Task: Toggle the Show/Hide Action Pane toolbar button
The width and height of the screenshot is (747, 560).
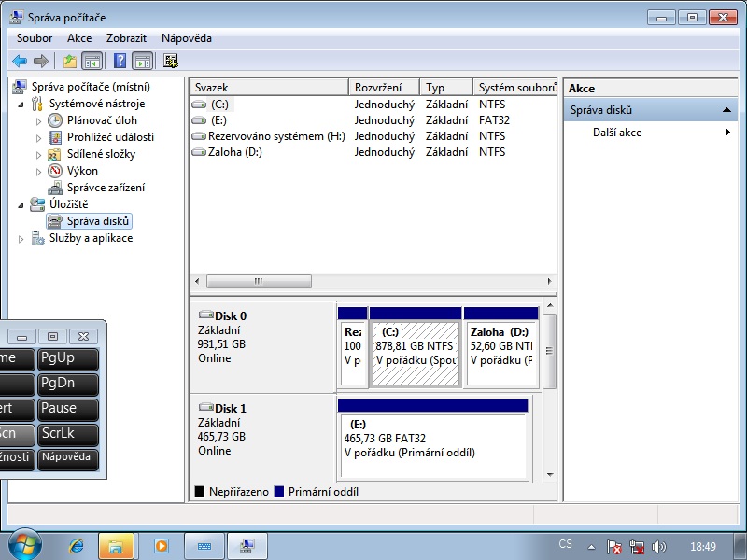Action: point(142,62)
